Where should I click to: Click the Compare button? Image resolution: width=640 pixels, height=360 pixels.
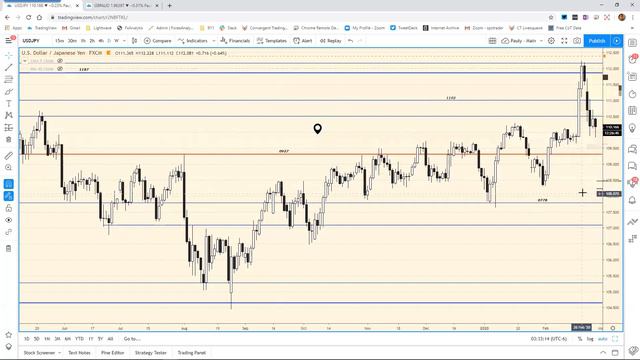(158, 41)
